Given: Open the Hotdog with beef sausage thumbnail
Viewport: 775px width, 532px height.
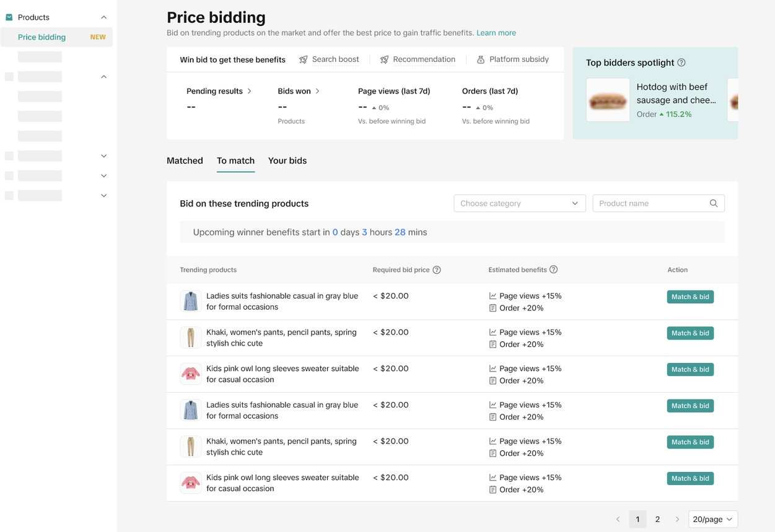Looking at the screenshot, I should click(x=608, y=100).
